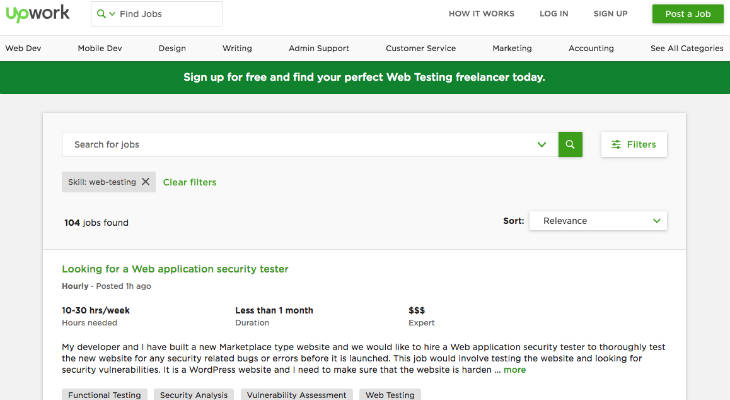Open the Web Dev category
Image resolution: width=730 pixels, height=400 pixels.
click(x=23, y=48)
